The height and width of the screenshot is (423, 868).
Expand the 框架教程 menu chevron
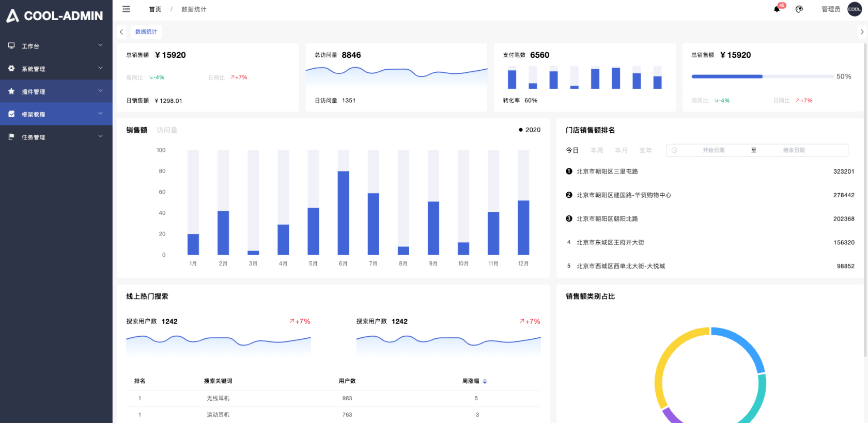[x=101, y=114]
